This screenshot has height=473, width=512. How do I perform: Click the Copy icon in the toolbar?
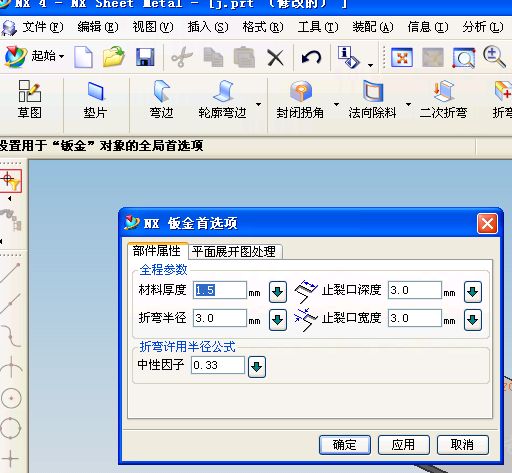tap(213, 57)
